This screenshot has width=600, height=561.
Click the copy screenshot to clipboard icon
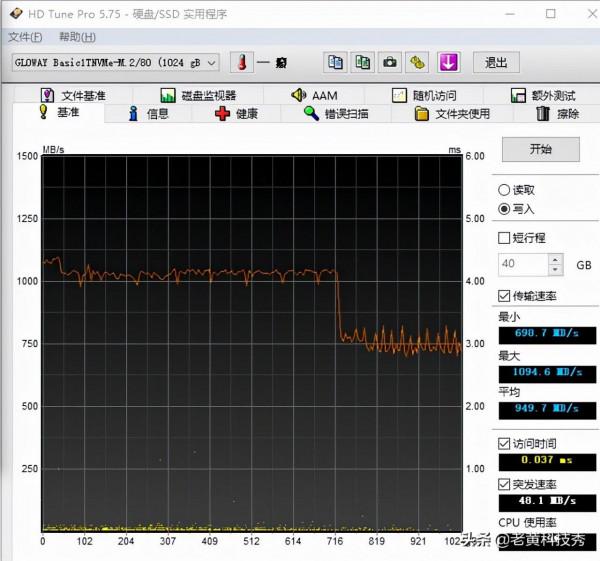click(363, 62)
